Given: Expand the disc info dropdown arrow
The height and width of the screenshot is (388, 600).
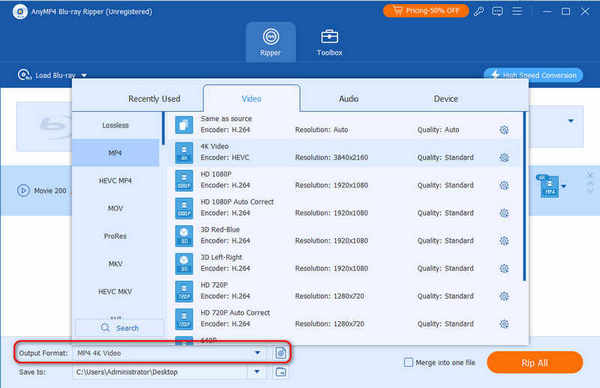Looking at the screenshot, I should (571, 121).
